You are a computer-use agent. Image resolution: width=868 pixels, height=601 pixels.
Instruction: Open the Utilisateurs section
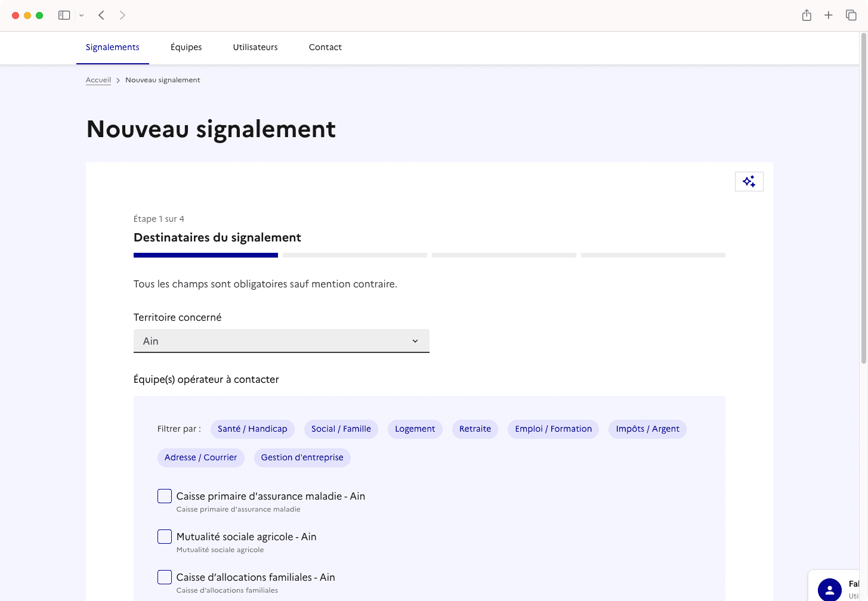255,47
